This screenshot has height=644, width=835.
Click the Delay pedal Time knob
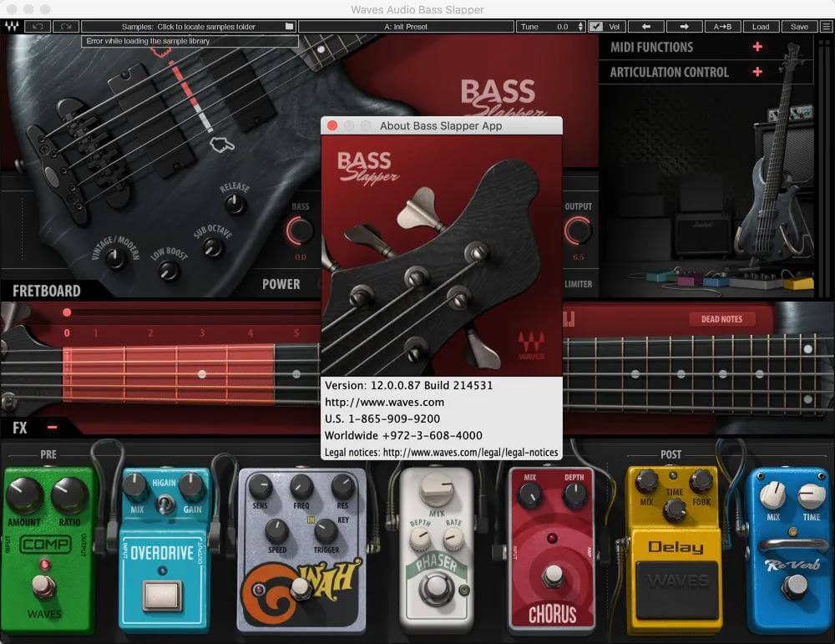coord(674,510)
